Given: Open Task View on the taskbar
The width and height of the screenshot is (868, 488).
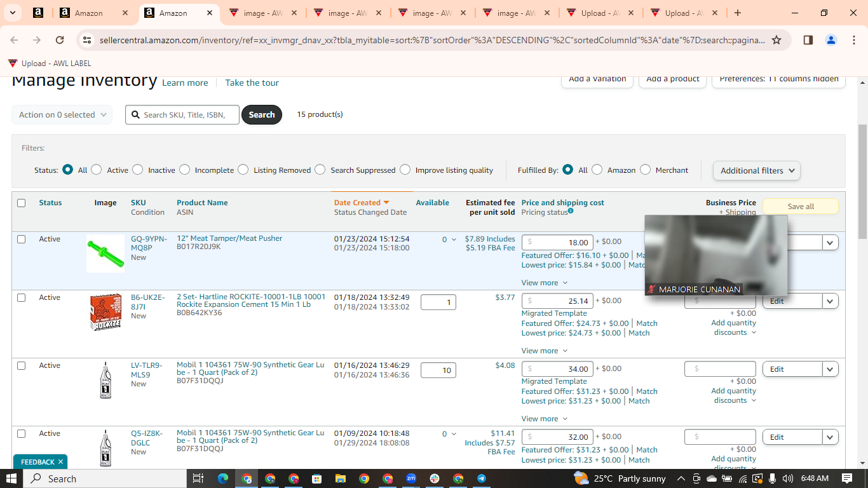Looking at the screenshot, I should (198, 478).
